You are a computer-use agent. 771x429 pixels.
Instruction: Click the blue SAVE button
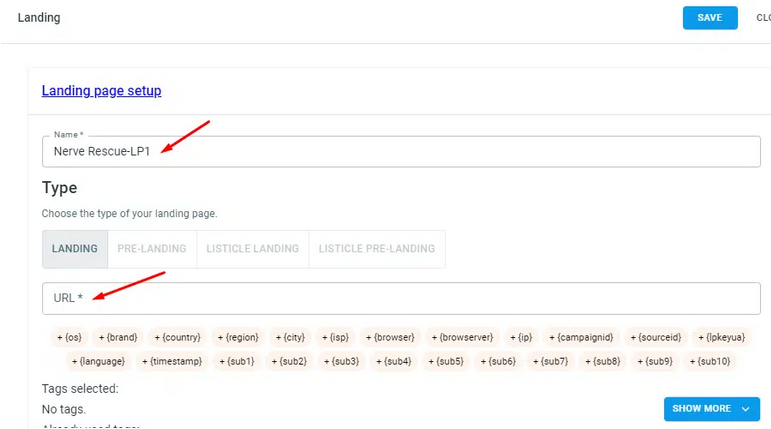coord(710,18)
